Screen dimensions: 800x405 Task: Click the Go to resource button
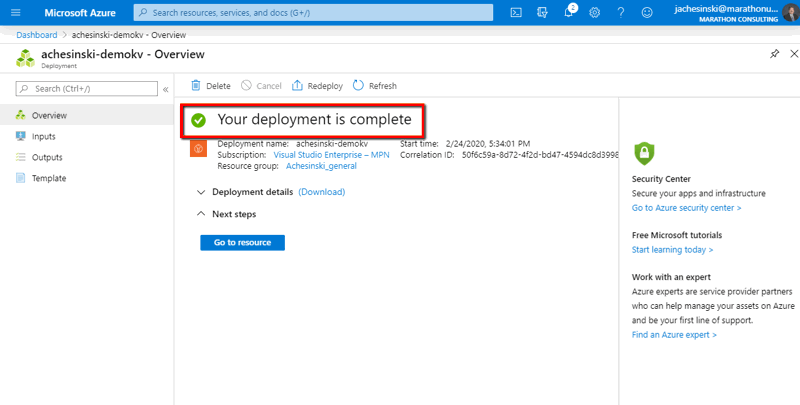[x=242, y=242]
